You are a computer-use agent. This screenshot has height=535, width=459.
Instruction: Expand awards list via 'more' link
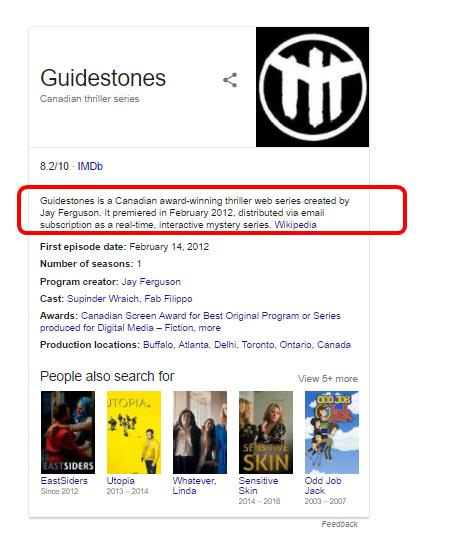pyautogui.click(x=210, y=328)
